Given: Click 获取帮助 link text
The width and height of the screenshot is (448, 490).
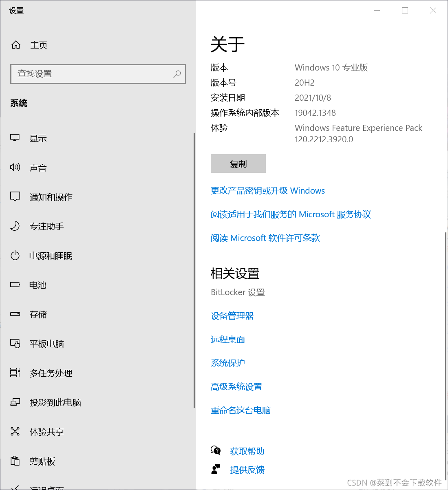Looking at the screenshot, I should tap(247, 451).
